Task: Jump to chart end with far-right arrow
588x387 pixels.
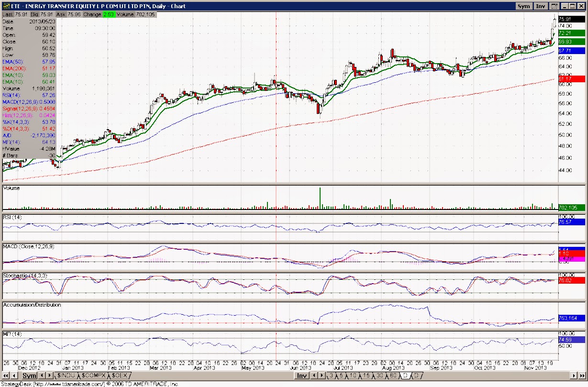Action: coord(583,376)
